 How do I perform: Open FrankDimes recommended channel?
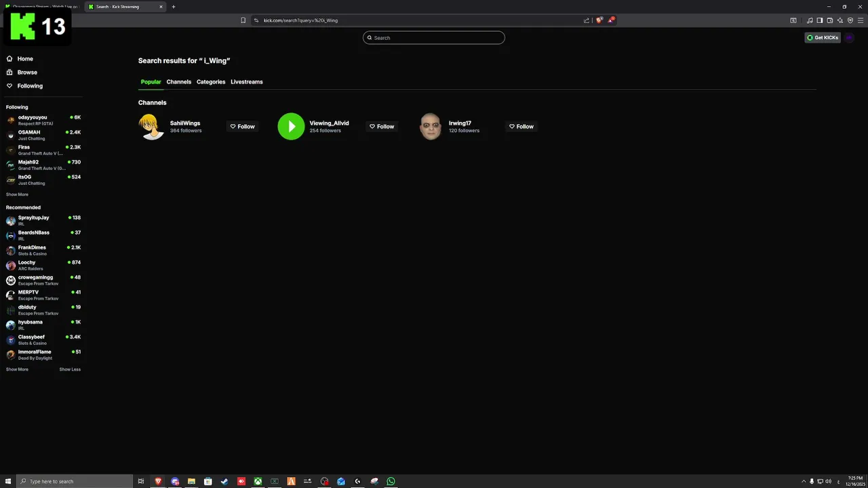[43, 251]
